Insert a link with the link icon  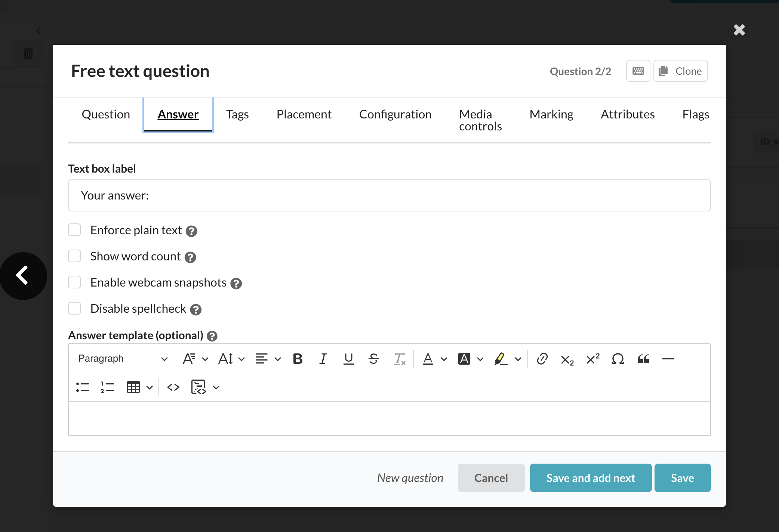click(542, 359)
